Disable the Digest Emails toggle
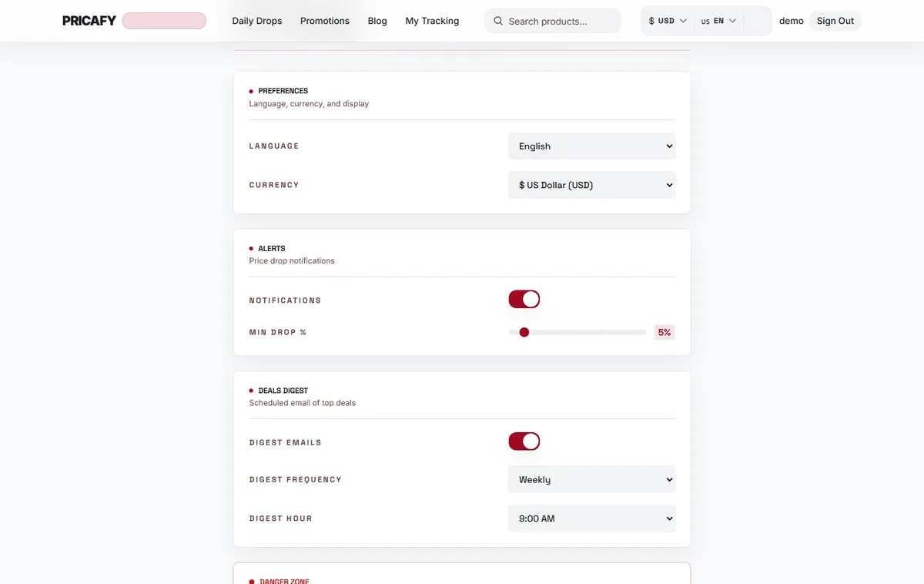The image size is (924, 584). tap(524, 441)
